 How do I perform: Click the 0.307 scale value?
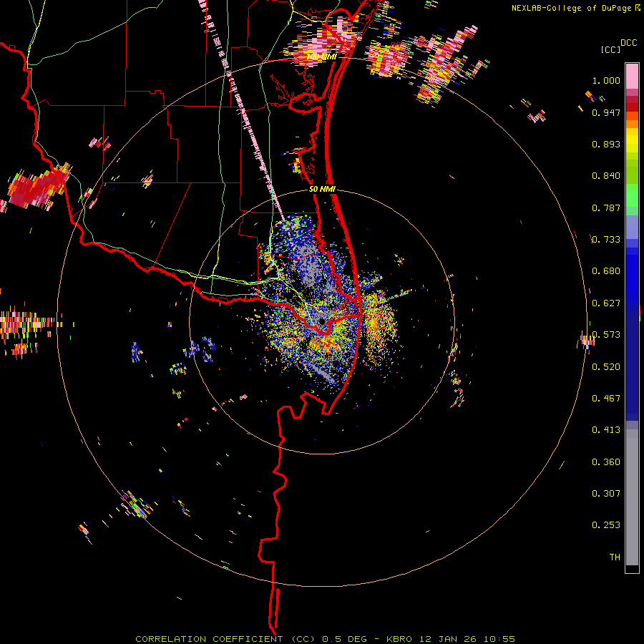pos(606,494)
